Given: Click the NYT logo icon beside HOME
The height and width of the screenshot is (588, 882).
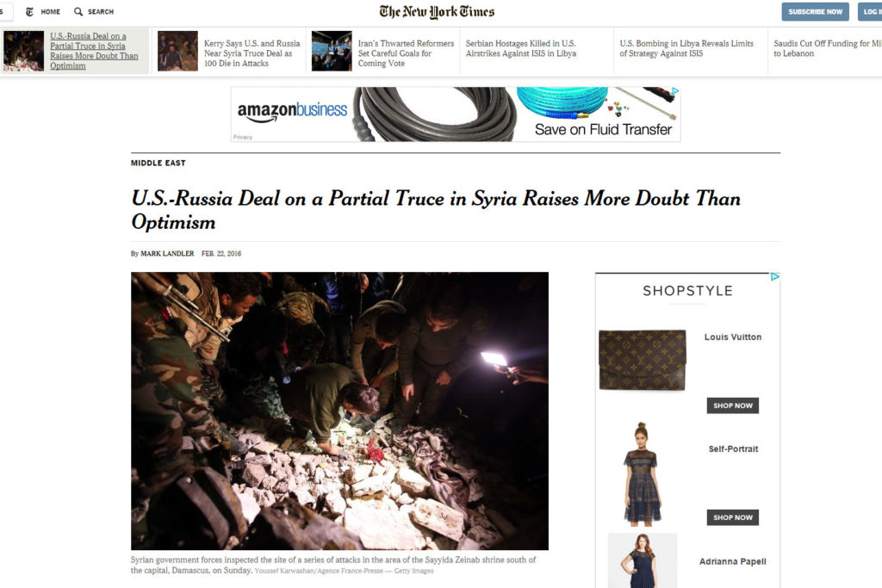Looking at the screenshot, I should tap(30, 12).
